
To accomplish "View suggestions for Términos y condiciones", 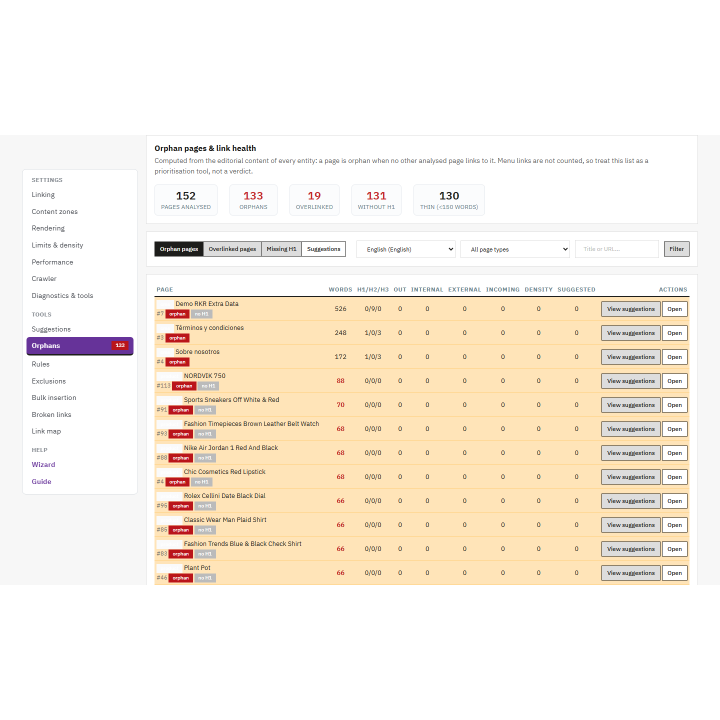I will 630,333.
